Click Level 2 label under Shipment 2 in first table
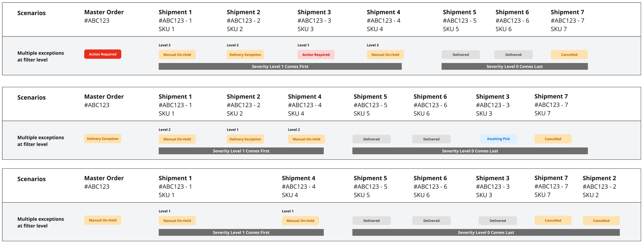This screenshot has width=644, height=244. point(233,45)
